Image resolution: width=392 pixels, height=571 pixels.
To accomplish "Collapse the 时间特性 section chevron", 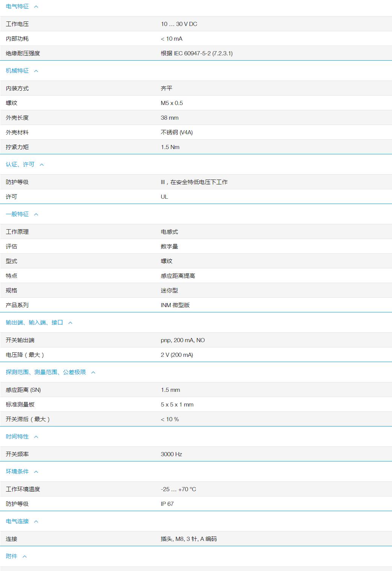I will click(35, 437).
